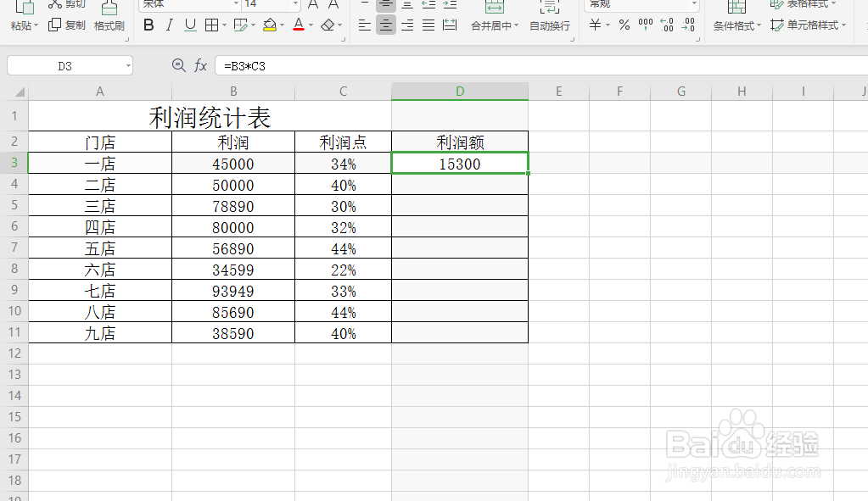Click the Paste (粘贴) button
Viewport: 868px width, 501px height.
click(x=21, y=25)
